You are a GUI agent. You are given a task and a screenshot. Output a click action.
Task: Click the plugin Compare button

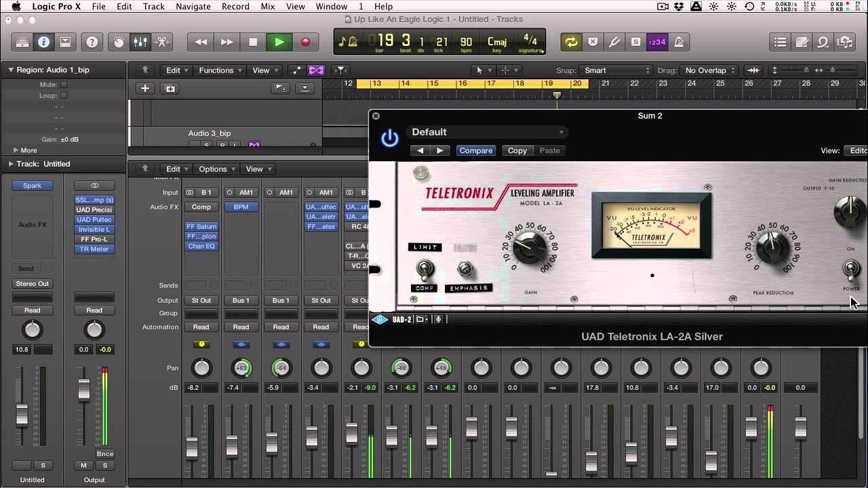point(476,150)
